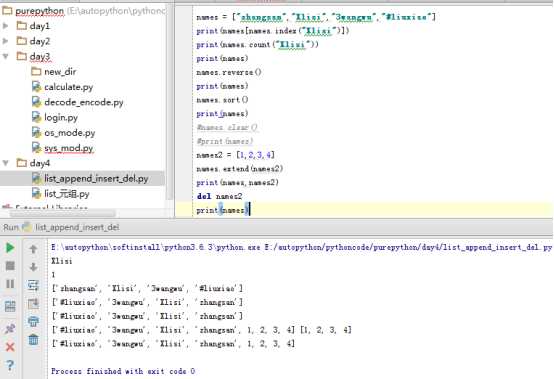
Task: Switch to list_append_insert_del Run tab
Action: coord(77,227)
